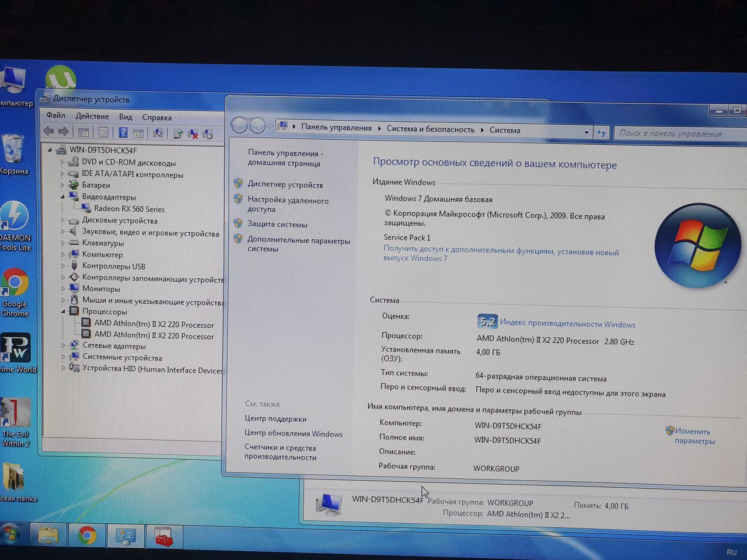Select Системные устройства tree item
Viewport: 747px width, 560px height.
(122, 357)
